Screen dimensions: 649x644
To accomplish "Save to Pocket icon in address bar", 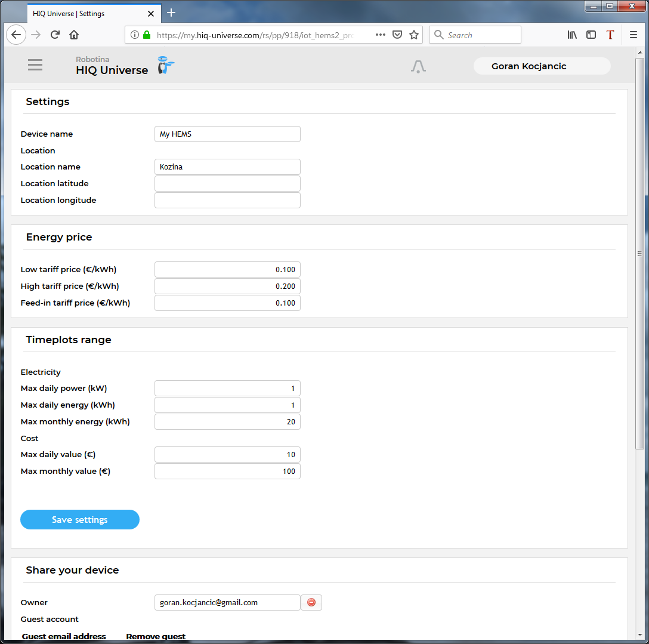I will (397, 35).
